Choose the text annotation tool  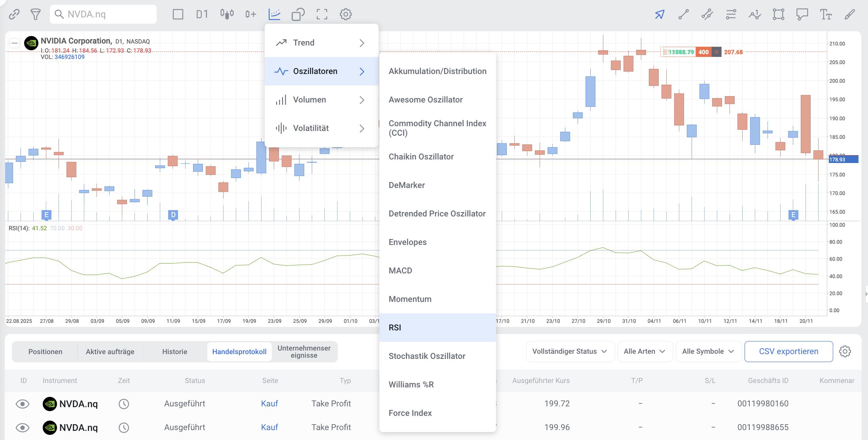(x=826, y=15)
